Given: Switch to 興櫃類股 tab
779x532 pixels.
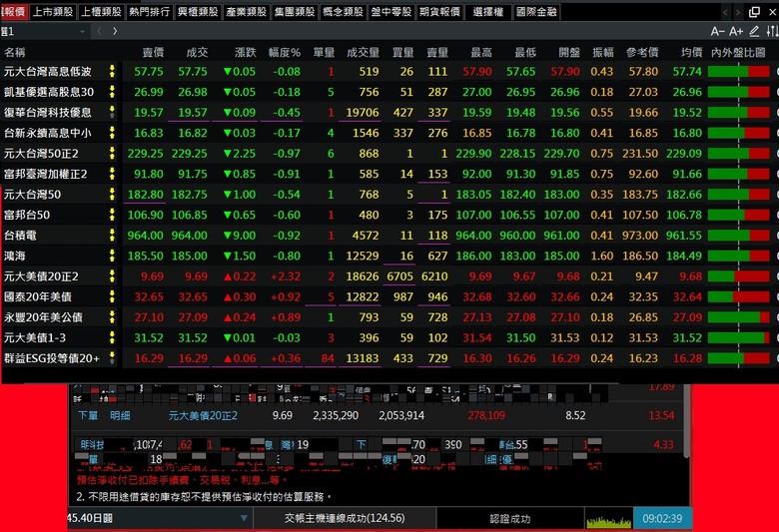Looking at the screenshot, I should click(198, 11).
